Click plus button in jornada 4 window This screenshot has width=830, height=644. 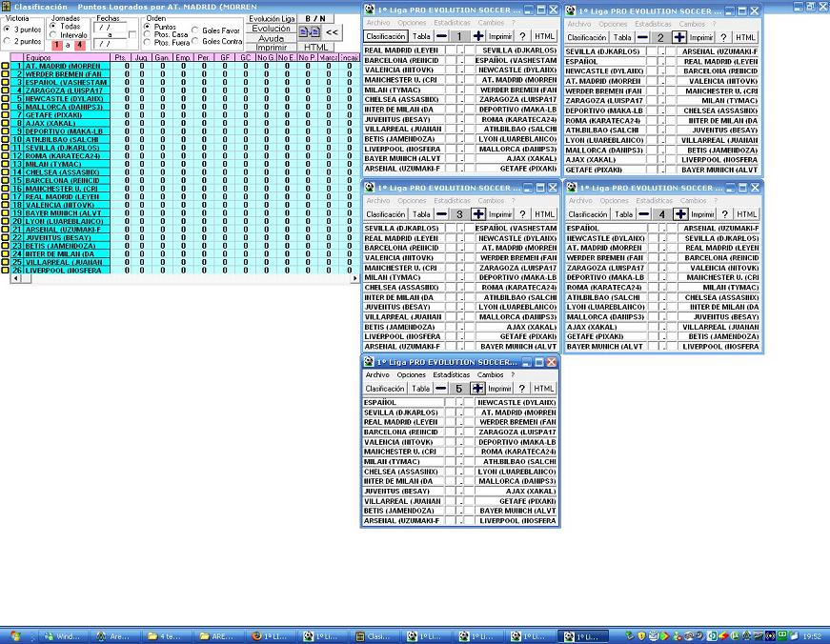[680, 213]
